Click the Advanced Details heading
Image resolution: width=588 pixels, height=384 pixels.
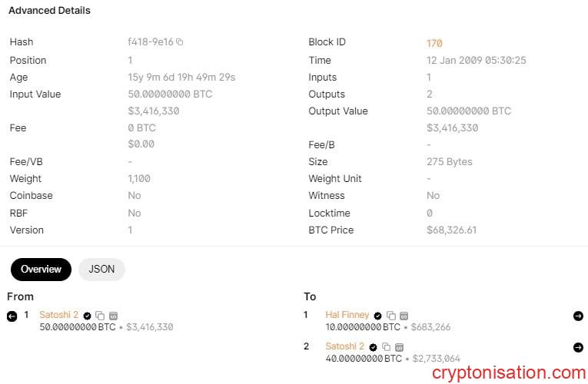pyautogui.click(x=49, y=11)
